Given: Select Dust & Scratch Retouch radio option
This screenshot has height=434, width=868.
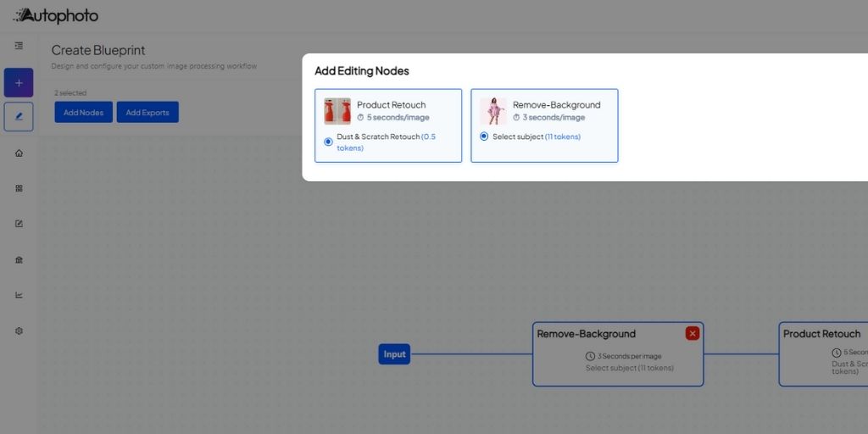Looking at the screenshot, I should 328,142.
